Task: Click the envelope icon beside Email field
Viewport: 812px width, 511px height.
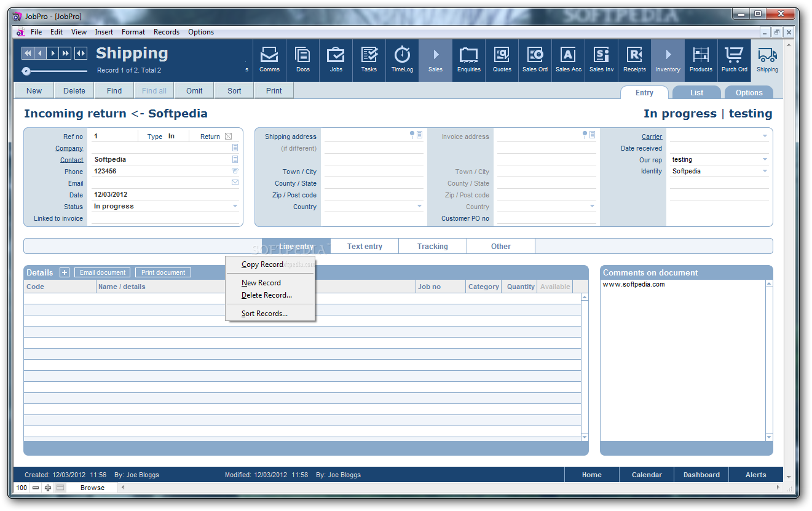Action: pos(235,183)
